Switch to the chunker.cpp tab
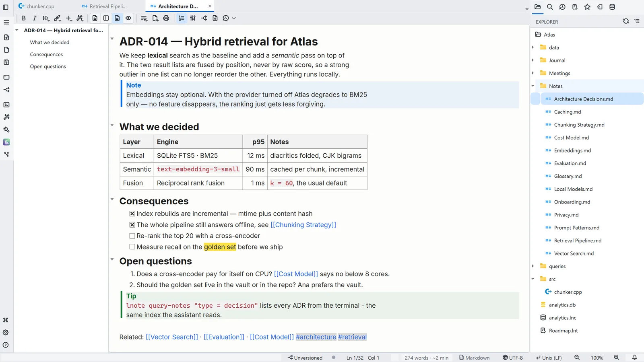 click(36, 6)
